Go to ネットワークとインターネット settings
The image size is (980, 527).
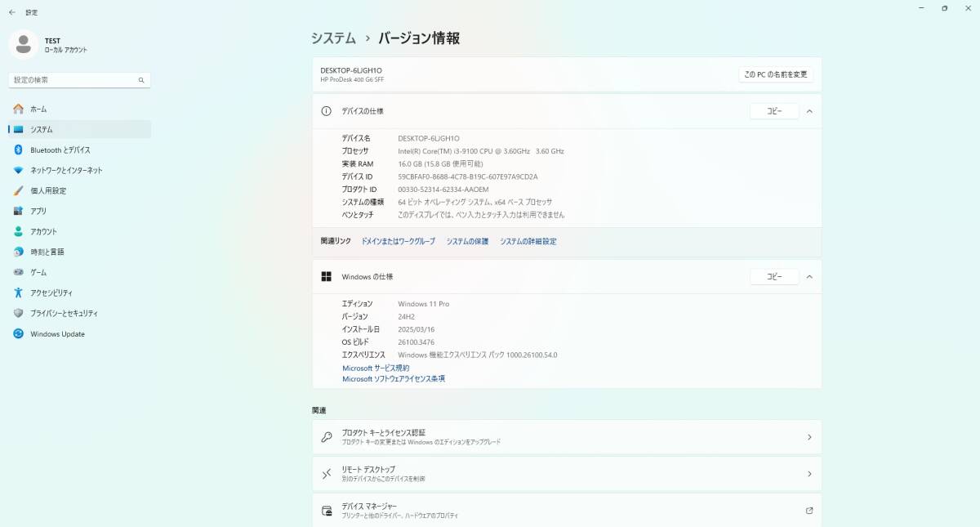(x=79, y=170)
